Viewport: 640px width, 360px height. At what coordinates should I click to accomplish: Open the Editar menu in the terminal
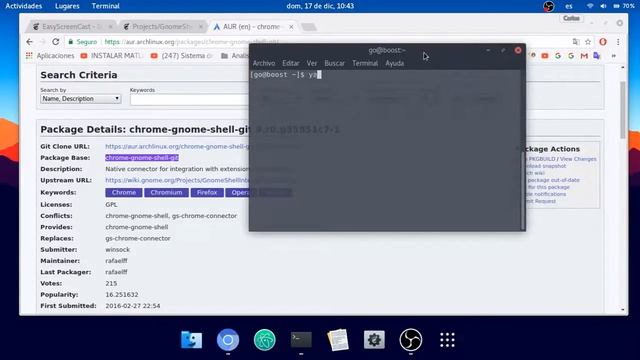[291, 63]
